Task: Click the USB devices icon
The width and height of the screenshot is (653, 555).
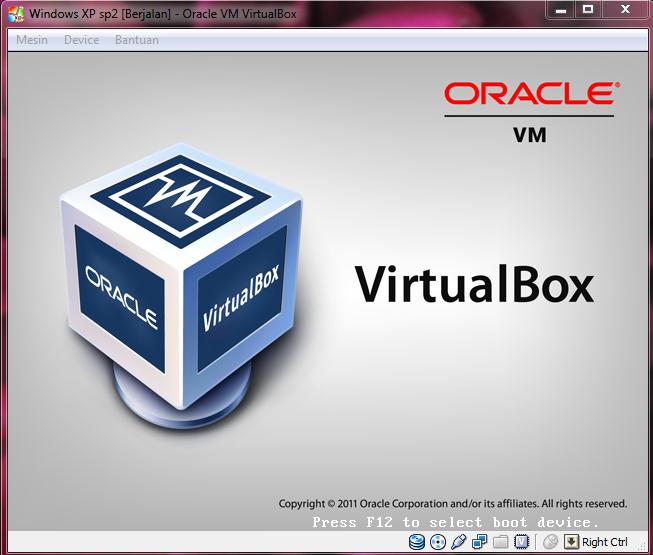Action: point(459,542)
